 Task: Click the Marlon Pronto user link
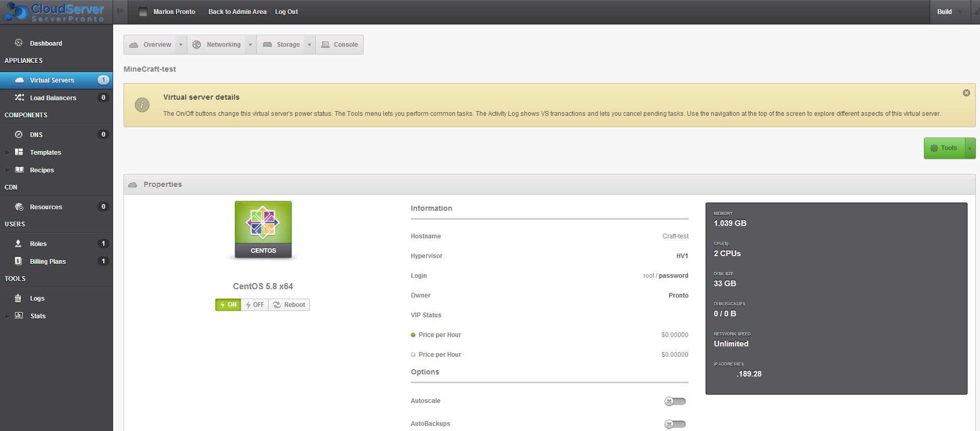point(174,12)
